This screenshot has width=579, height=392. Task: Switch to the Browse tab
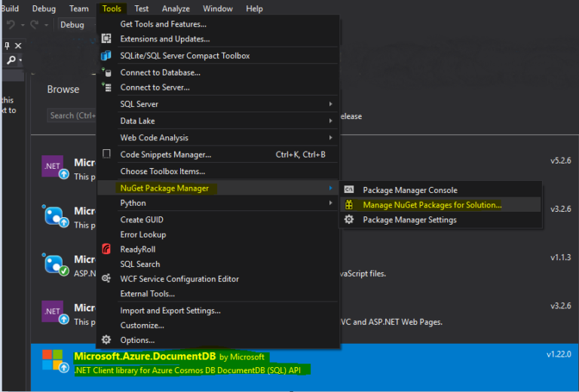click(x=63, y=89)
